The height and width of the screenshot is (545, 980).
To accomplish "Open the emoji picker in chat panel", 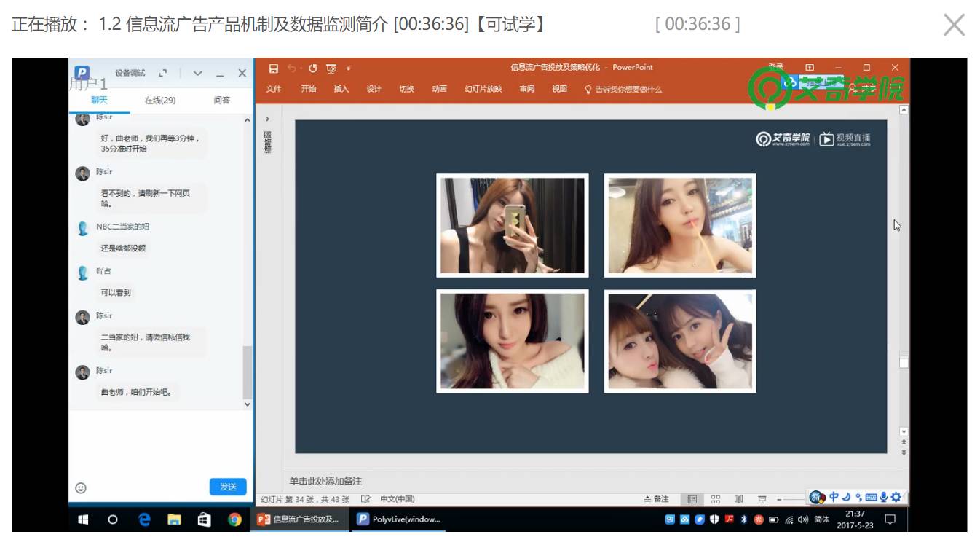I will [81, 487].
